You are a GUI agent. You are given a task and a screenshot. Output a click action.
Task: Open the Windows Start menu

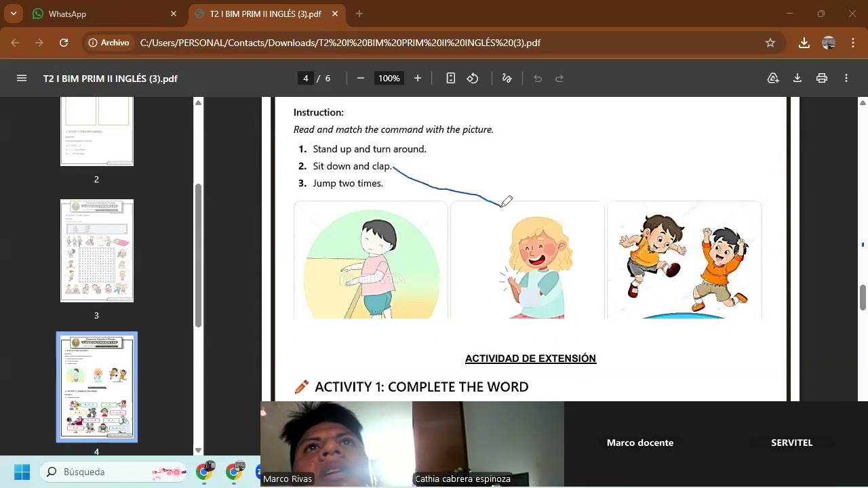tap(22, 472)
